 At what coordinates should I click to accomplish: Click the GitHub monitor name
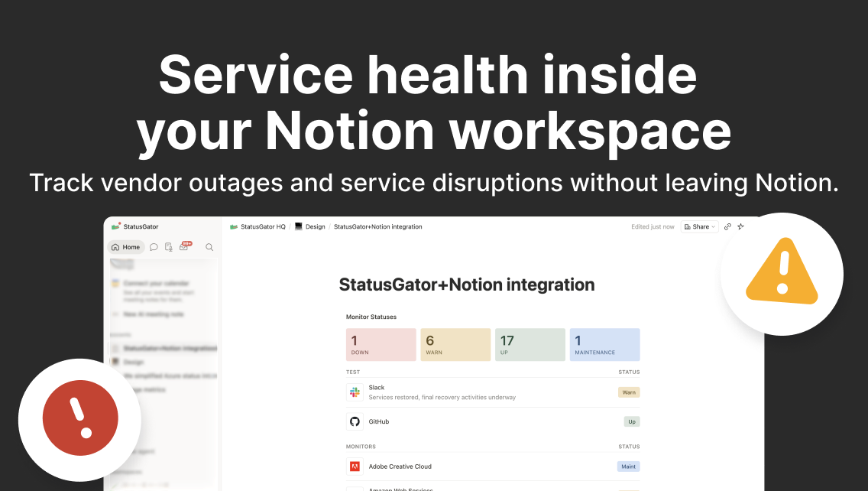click(379, 421)
